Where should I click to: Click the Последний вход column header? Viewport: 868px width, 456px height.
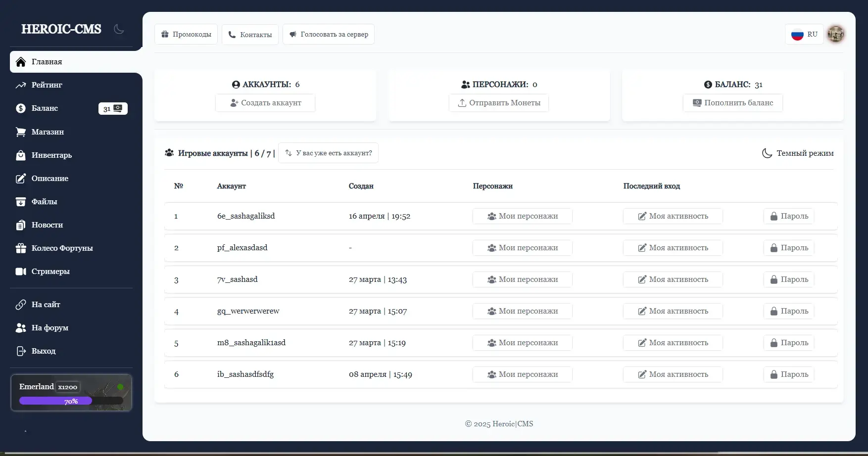652,186
